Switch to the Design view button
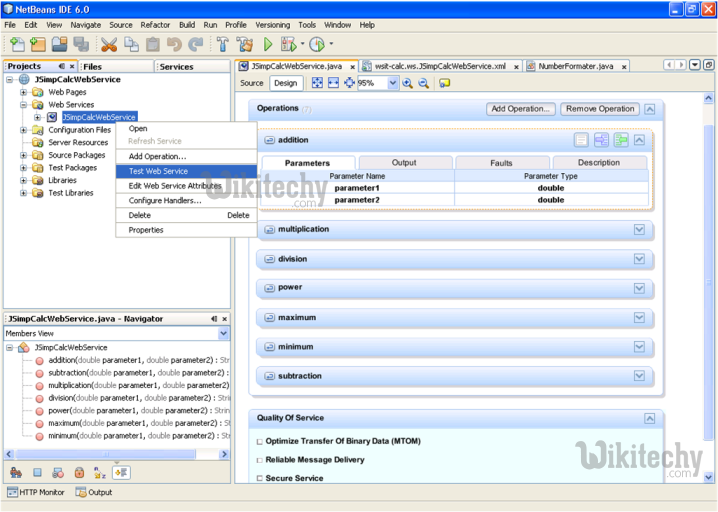 coord(286,83)
